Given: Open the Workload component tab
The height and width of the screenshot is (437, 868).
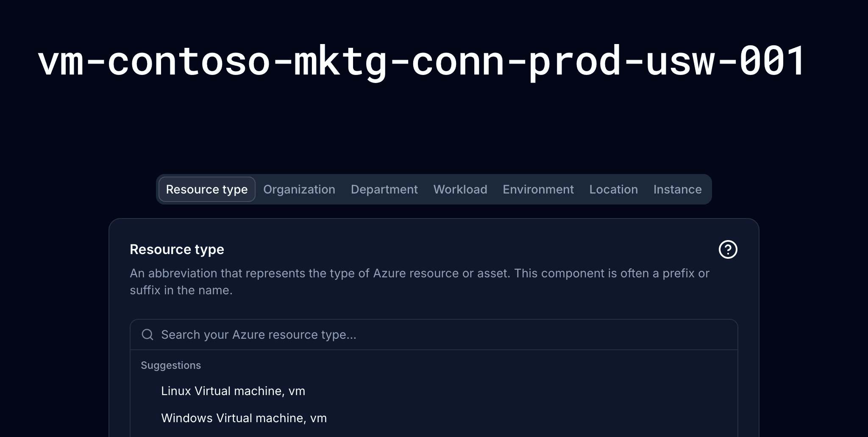Looking at the screenshot, I should pos(460,189).
